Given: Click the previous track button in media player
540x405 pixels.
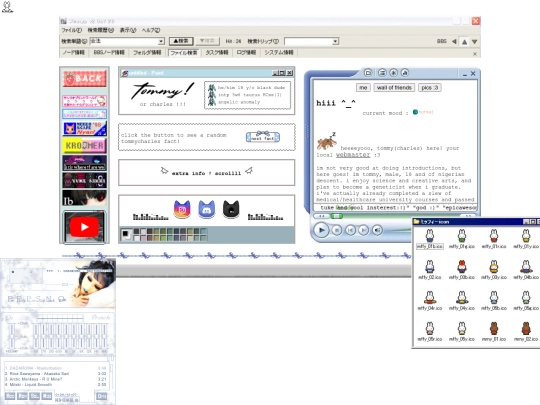Looking at the screenshot, I should point(351,230).
